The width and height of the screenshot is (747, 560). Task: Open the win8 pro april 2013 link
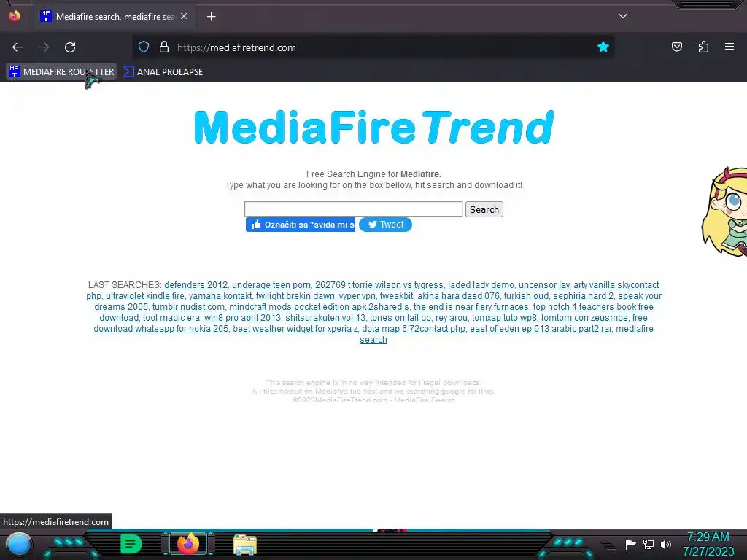click(242, 318)
